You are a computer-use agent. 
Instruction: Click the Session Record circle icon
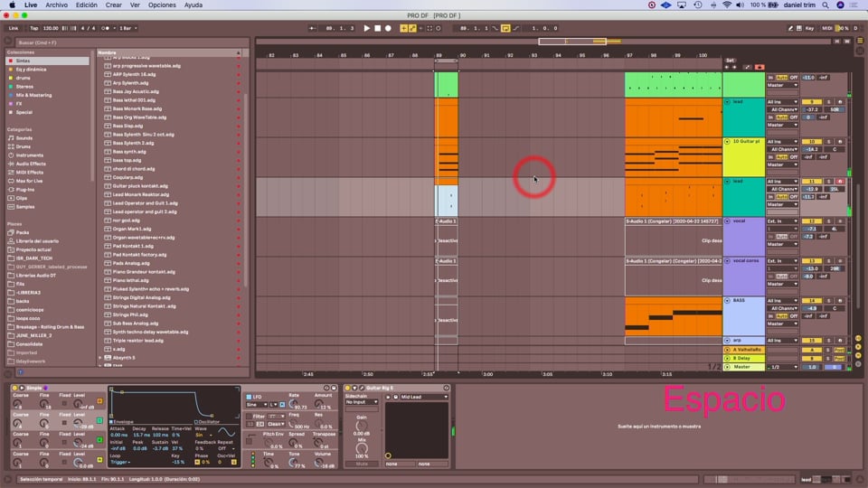coord(439,28)
